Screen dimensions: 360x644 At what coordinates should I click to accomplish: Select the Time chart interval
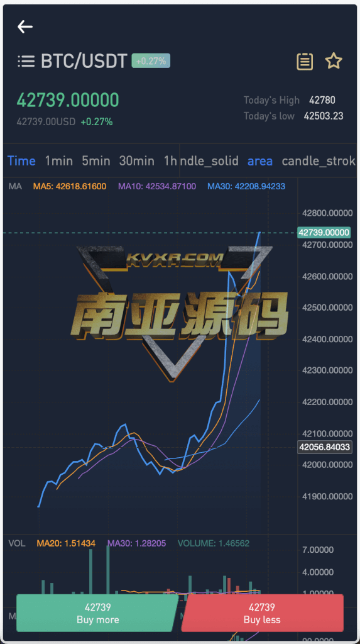pyautogui.click(x=21, y=161)
